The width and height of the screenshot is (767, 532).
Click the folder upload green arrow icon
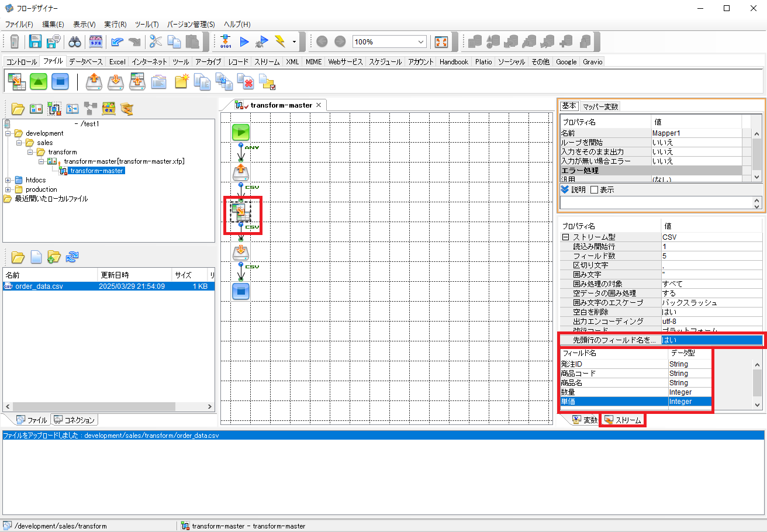[x=54, y=257]
